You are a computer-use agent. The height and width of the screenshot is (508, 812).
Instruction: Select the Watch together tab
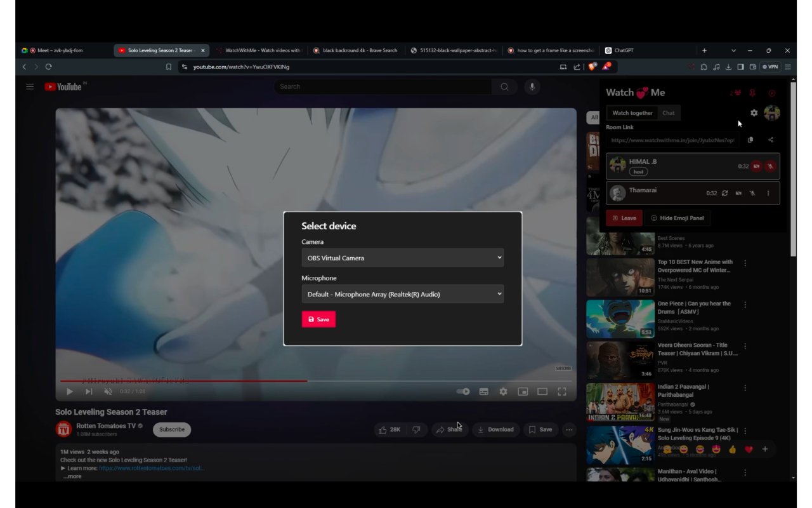pos(632,113)
